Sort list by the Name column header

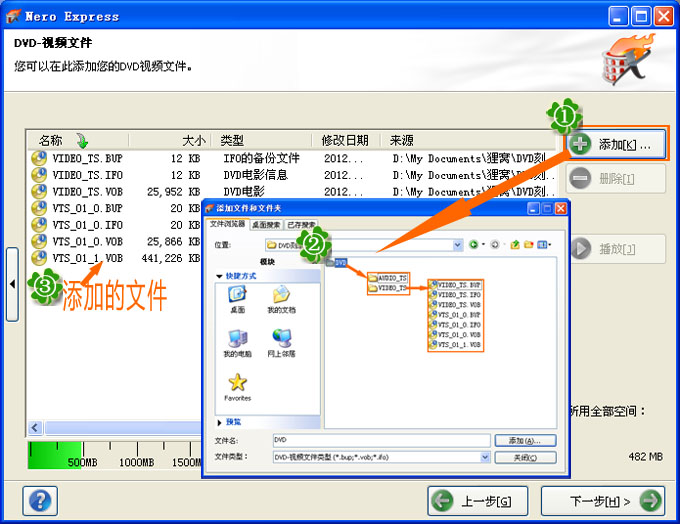(78, 141)
